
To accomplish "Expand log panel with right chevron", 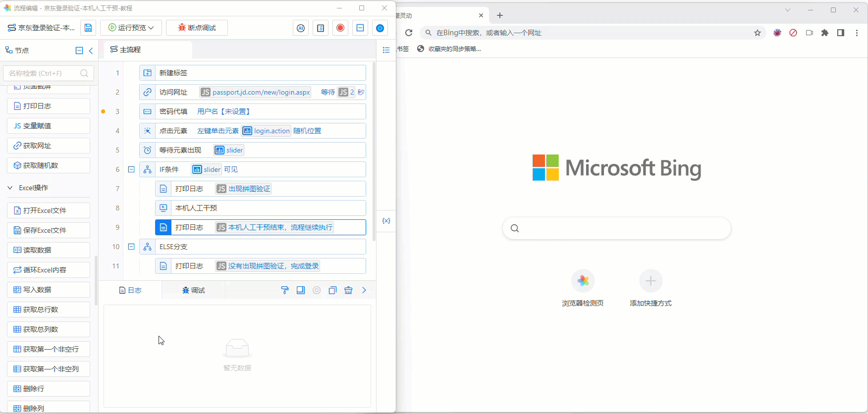I will pos(364,290).
